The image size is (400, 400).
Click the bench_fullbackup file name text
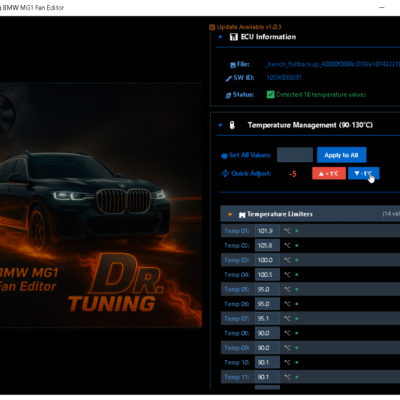pos(333,64)
